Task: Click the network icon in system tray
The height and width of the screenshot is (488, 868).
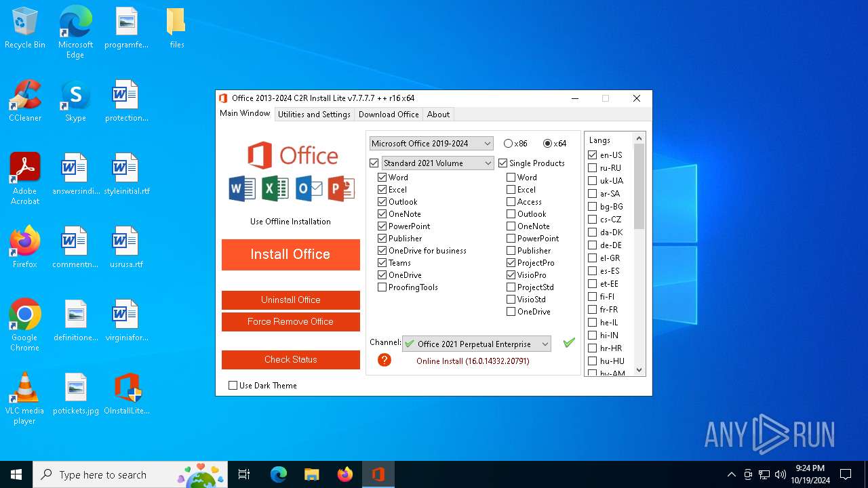Action: tap(764, 474)
